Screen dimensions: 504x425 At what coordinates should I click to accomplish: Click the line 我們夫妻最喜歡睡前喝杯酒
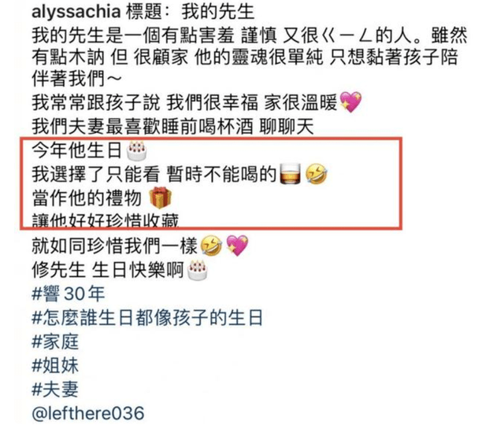pos(172,127)
